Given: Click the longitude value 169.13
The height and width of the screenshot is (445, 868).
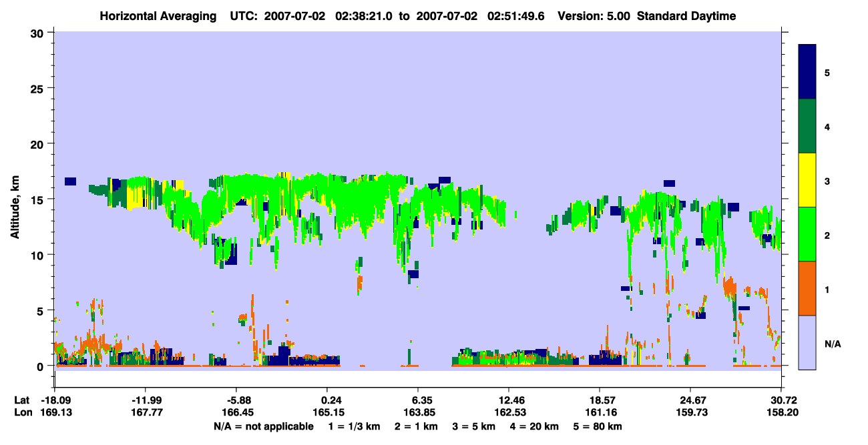Looking at the screenshot, I should (x=55, y=413).
